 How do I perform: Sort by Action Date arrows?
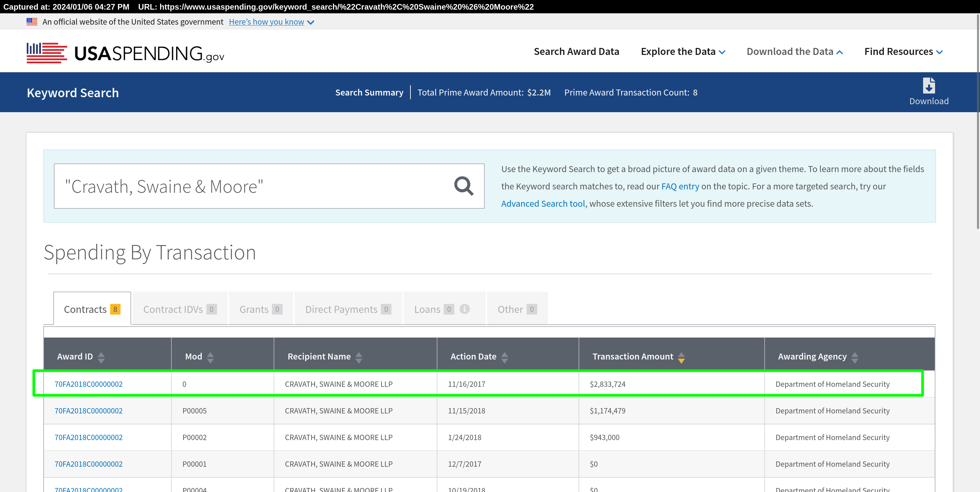[504, 357]
